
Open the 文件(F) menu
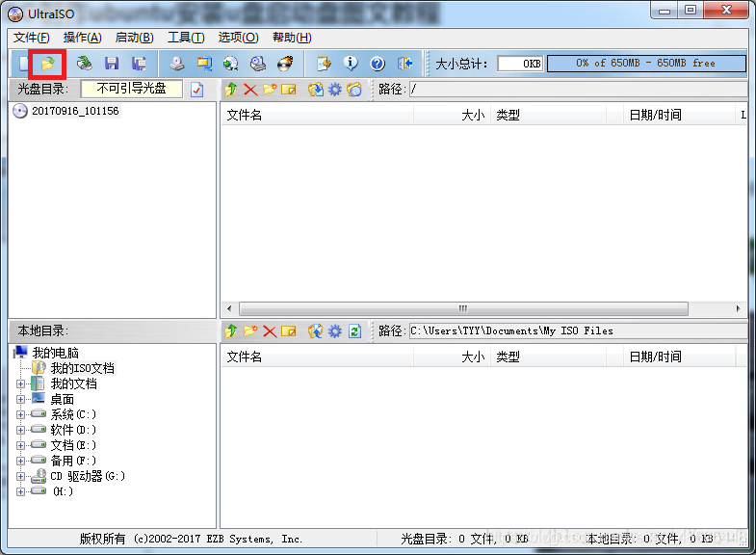(32, 38)
